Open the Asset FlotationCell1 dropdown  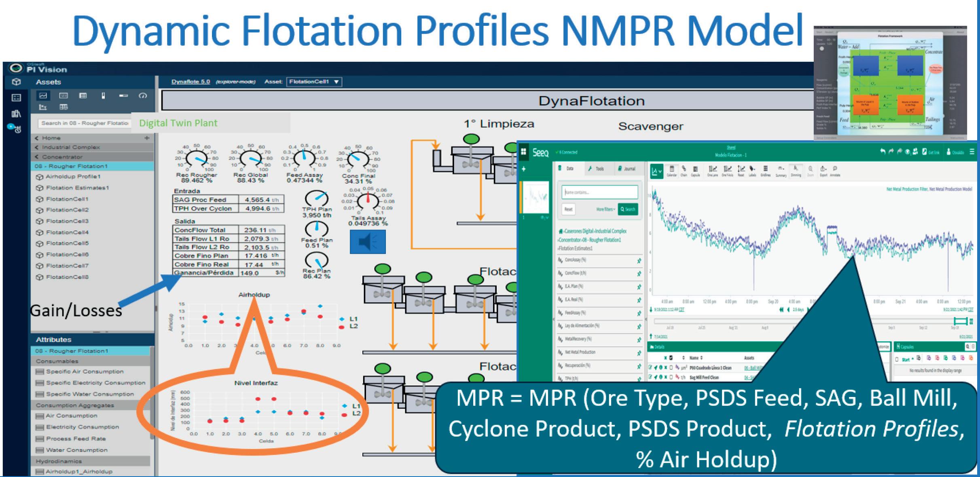[x=314, y=82]
